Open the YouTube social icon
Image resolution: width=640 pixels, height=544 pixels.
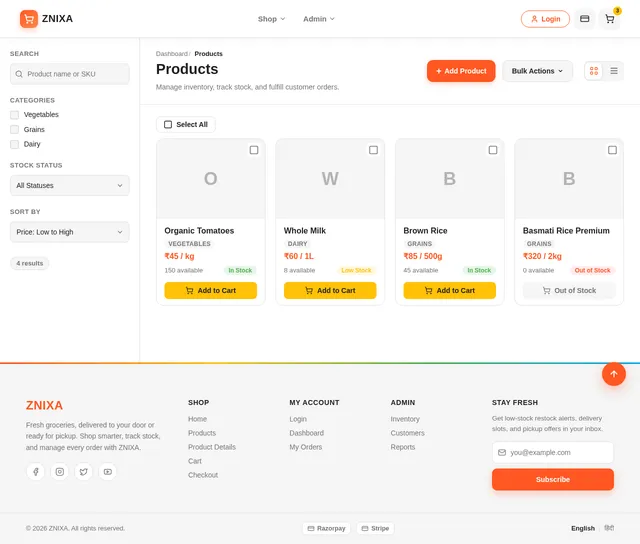108,472
